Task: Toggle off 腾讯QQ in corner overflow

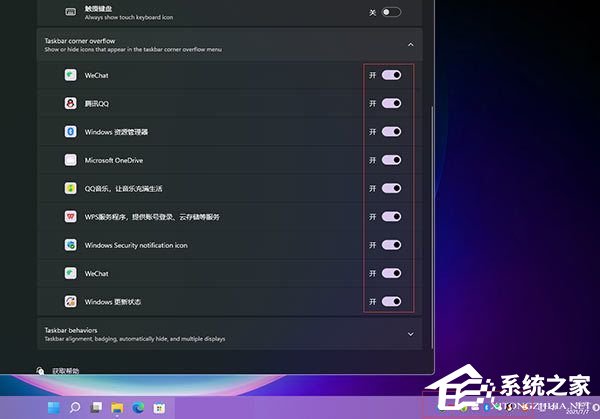Action: coord(391,103)
